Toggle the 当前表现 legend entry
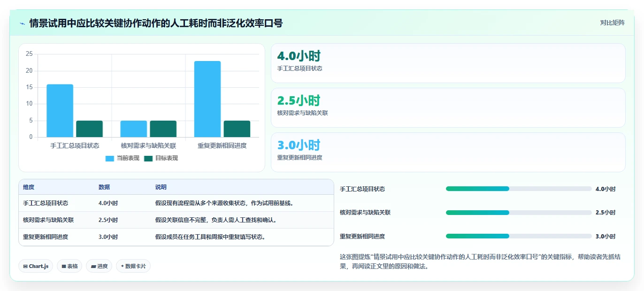Image resolution: width=644 pixels, height=291 pixels. 123,158
